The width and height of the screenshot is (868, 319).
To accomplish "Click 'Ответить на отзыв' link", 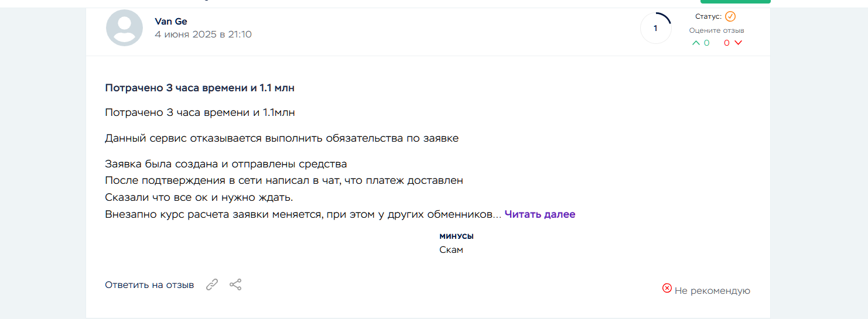I will [149, 285].
